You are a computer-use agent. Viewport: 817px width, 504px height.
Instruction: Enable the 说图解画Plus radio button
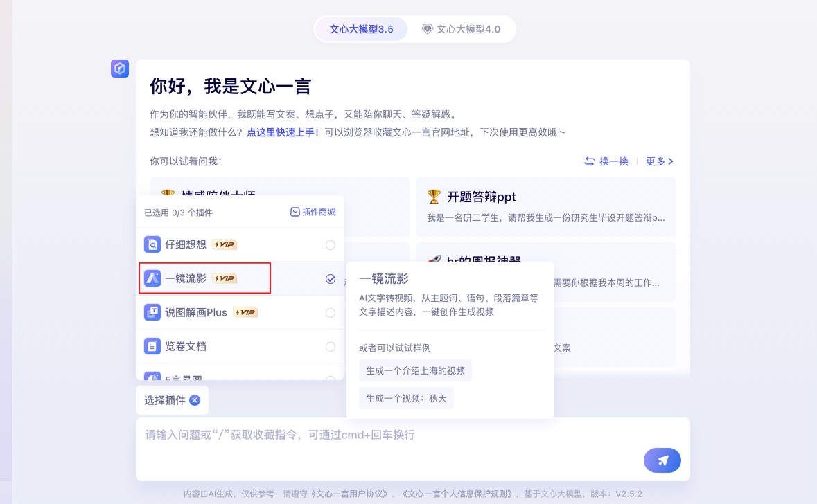pyautogui.click(x=331, y=313)
